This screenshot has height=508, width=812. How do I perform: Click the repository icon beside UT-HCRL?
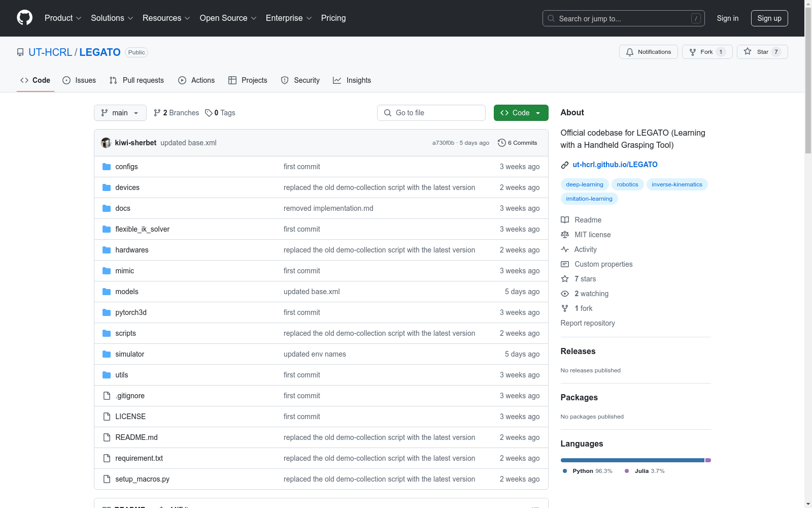[20, 52]
